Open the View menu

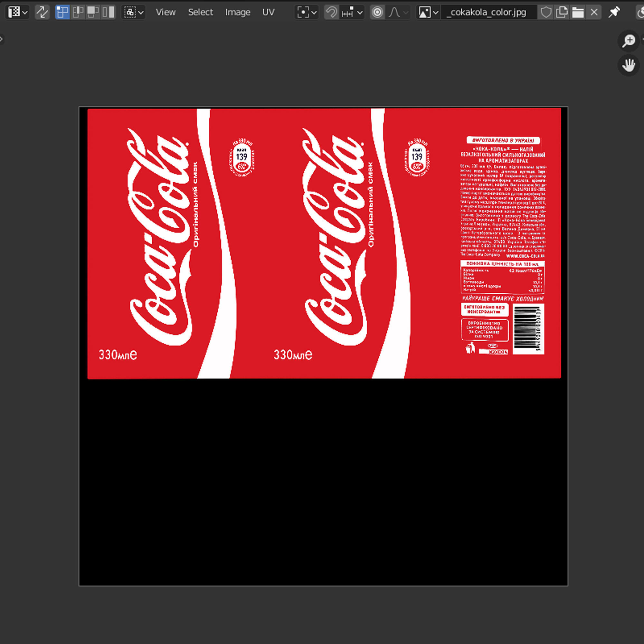[x=166, y=12]
